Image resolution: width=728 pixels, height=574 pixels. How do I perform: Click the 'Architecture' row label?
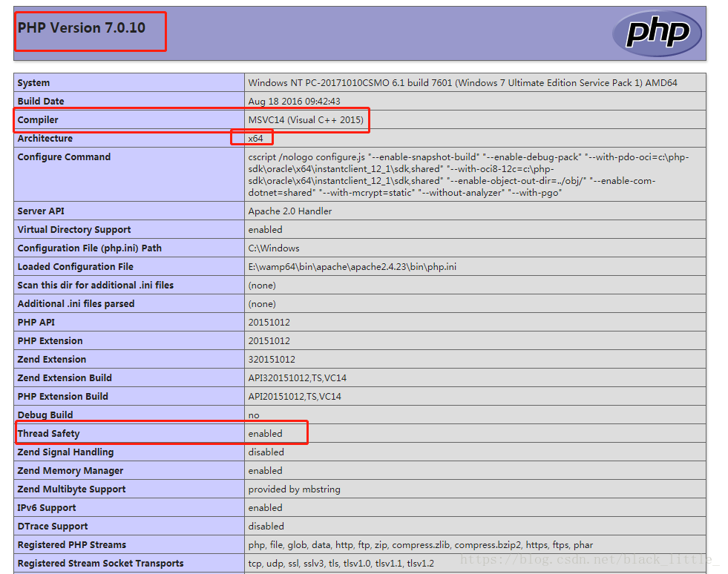click(45, 138)
